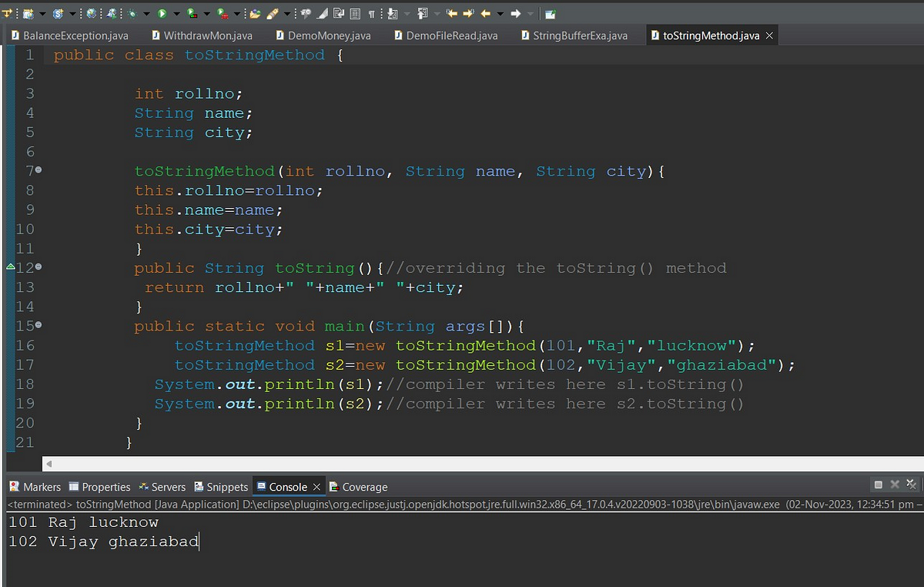The width and height of the screenshot is (924, 587).
Task: Click the Terminate square icon in Console
Action: point(879,485)
